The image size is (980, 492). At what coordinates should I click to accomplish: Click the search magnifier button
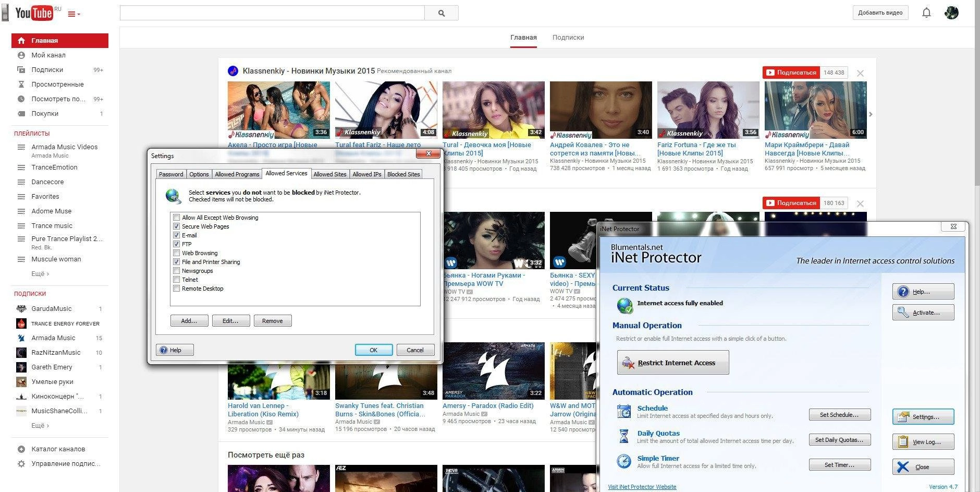(x=442, y=13)
